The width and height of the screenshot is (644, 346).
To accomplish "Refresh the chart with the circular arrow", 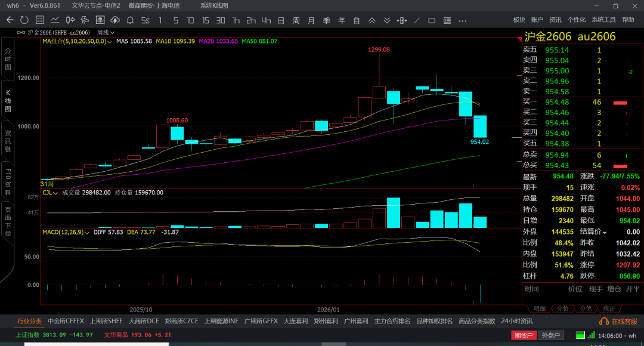I will [x=24, y=20].
